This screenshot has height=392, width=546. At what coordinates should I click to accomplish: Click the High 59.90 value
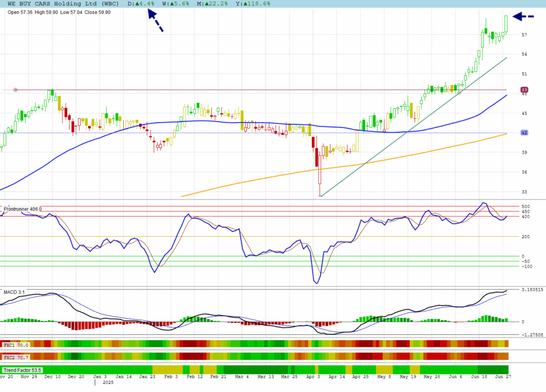tap(46, 12)
